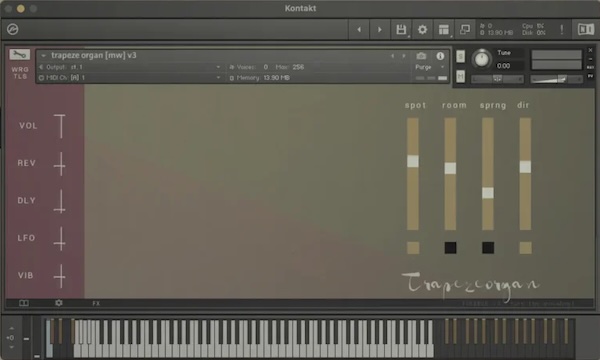Adjust the room mic fader
600x360 pixels.
coord(450,168)
